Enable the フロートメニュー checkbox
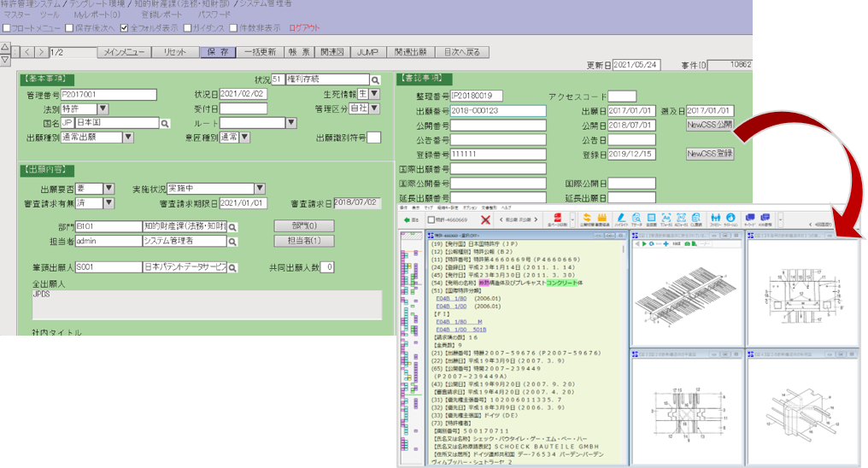This screenshot has height=468, width=868. click(7, 27)
